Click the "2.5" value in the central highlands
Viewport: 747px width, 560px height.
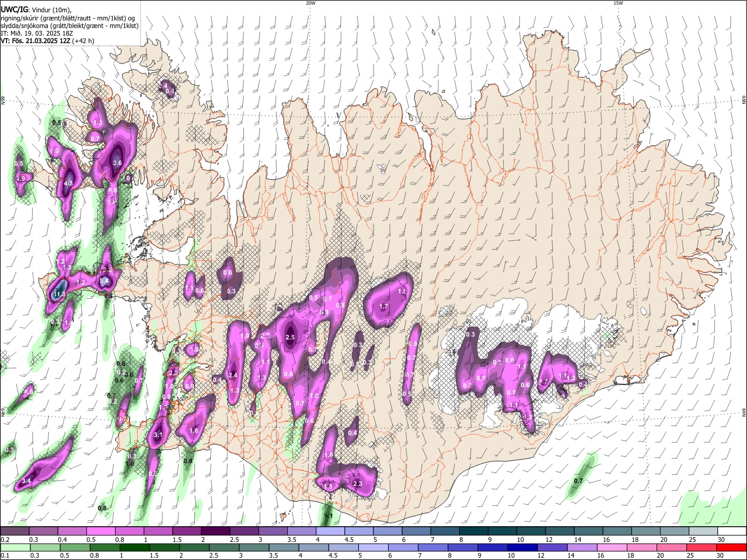tap(291, 338)
